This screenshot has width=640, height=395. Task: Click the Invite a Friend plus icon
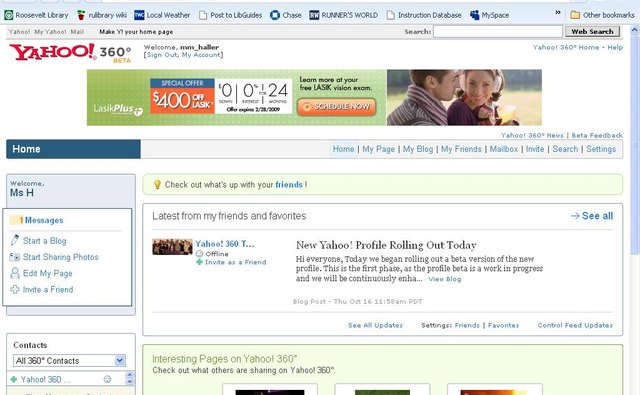tap(15, 289)
